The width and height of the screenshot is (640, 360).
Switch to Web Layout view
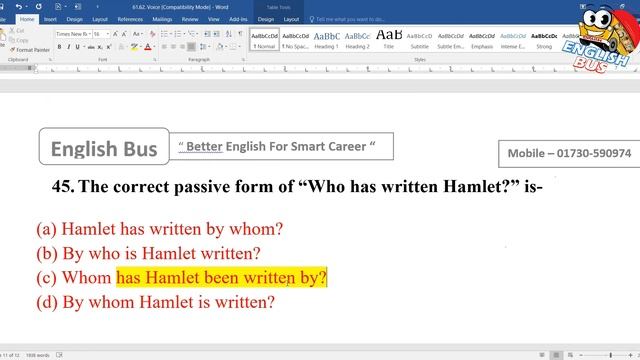coord(570,355)
